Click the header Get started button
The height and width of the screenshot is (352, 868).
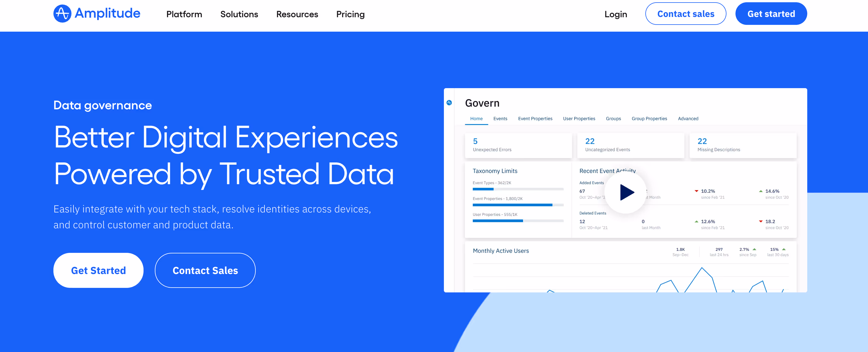771,14
